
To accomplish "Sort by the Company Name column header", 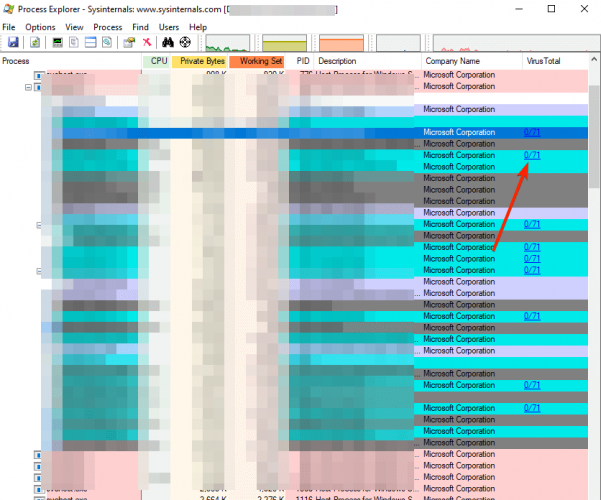I will click(471, 61).
